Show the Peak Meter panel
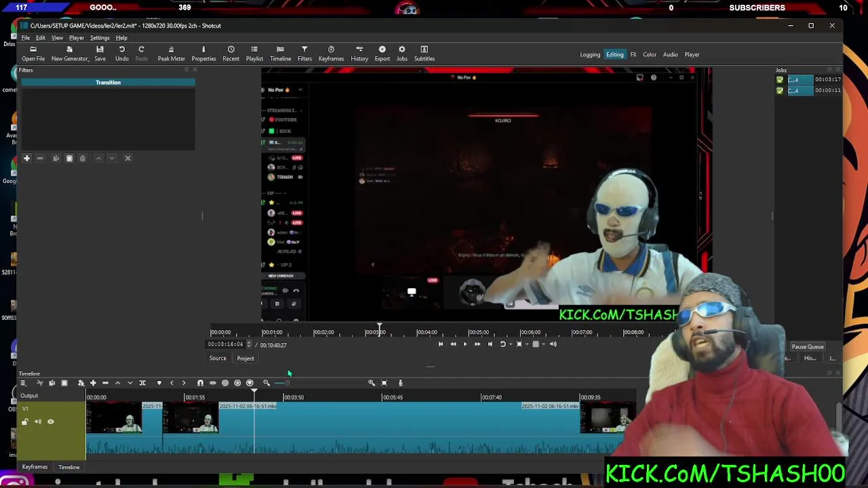Screen dimensions: 868x488 (171, 54)
